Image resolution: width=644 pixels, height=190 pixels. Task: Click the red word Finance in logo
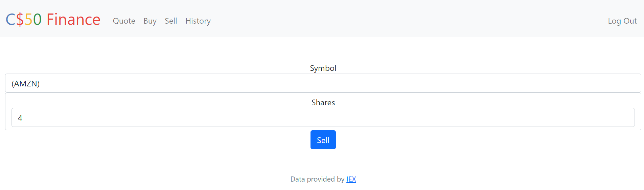(73, 20)
